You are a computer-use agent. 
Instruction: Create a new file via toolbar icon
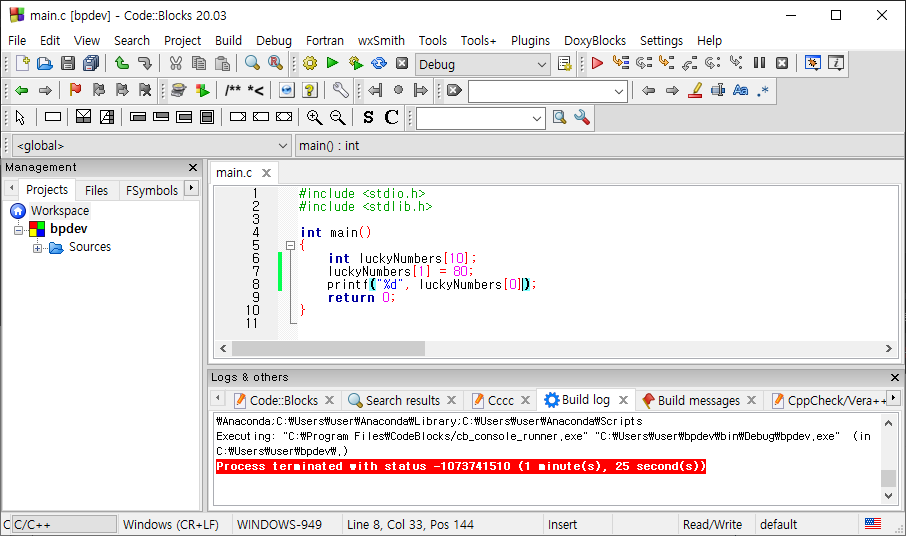(22, 63)
